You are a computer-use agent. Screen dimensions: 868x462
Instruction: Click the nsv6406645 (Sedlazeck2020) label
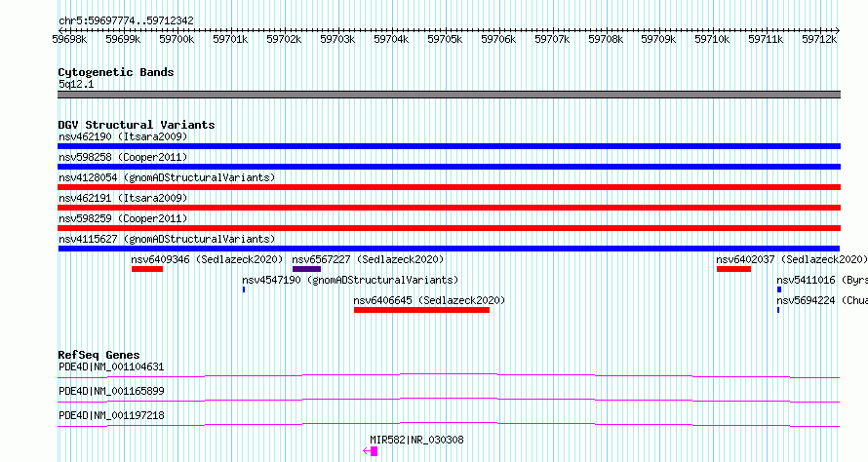pyautogui.click(x=429, y=300)
